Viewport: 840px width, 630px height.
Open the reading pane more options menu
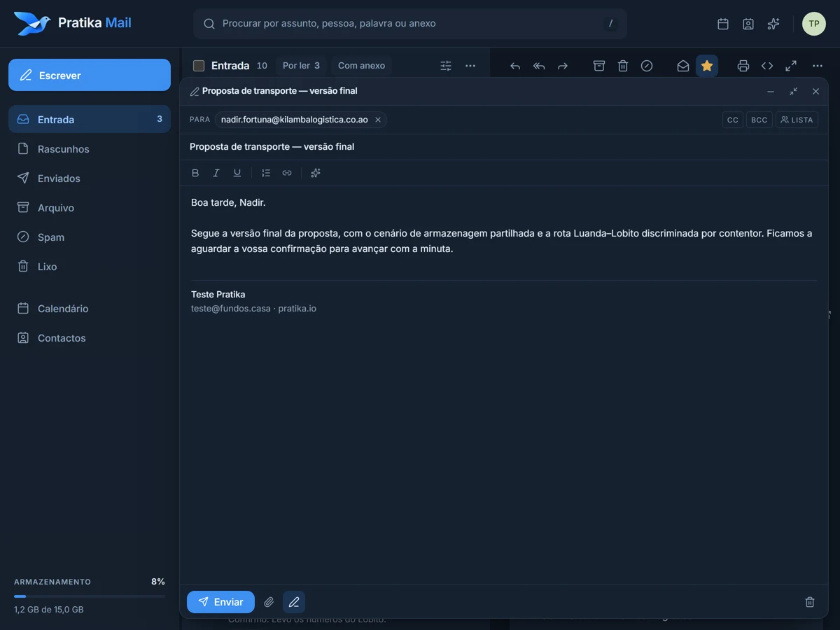[818, 66]
